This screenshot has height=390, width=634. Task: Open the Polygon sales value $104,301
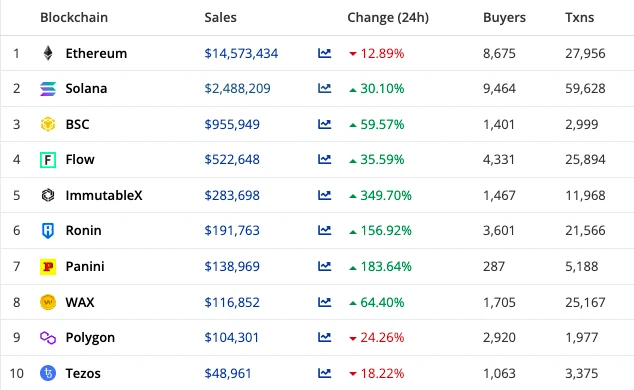231,337
